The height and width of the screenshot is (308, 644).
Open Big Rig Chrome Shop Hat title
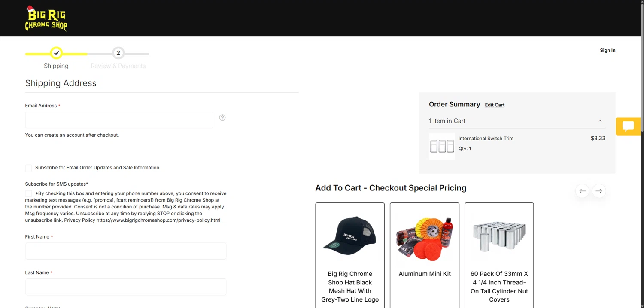[x=350, y=287]
